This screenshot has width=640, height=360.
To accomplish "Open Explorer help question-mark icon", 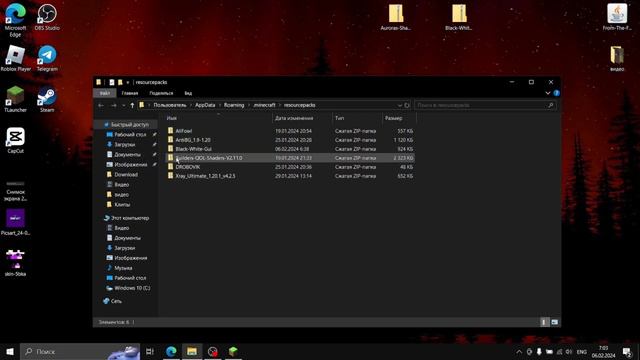I will click(556, 93).
